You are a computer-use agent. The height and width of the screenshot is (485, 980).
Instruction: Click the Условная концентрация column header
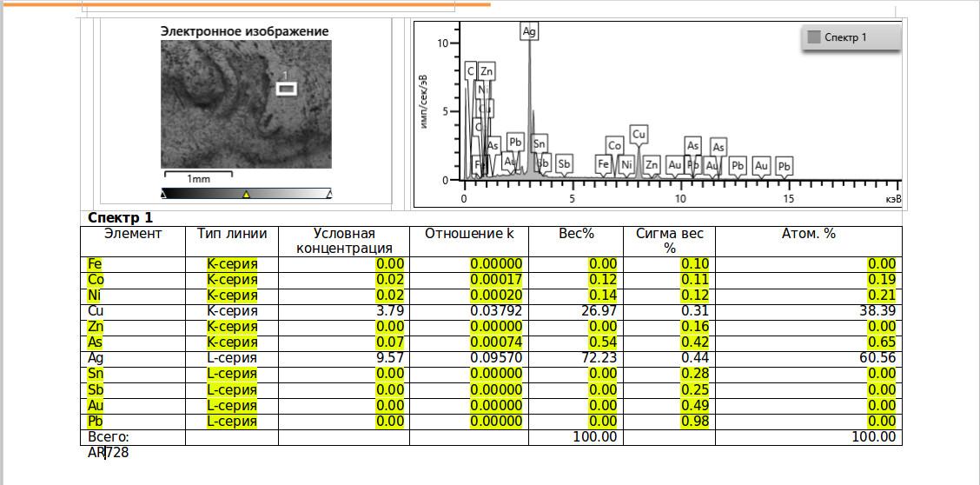click(x=344, y=242)
